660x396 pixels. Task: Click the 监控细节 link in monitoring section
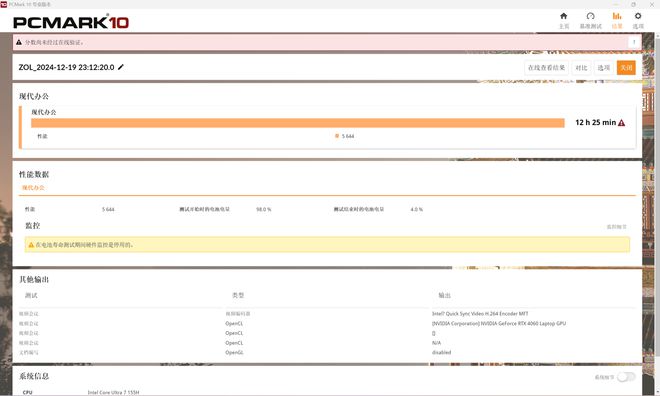[617, 227]
